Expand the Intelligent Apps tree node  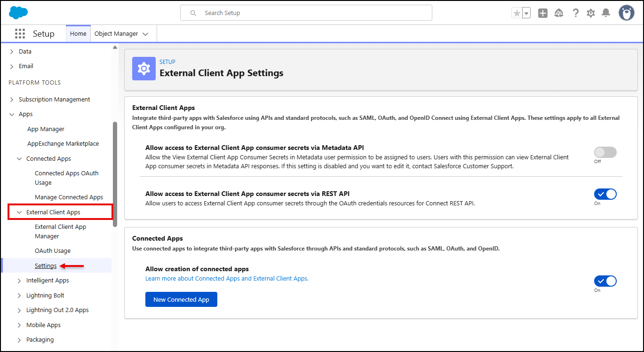(19, 281)
